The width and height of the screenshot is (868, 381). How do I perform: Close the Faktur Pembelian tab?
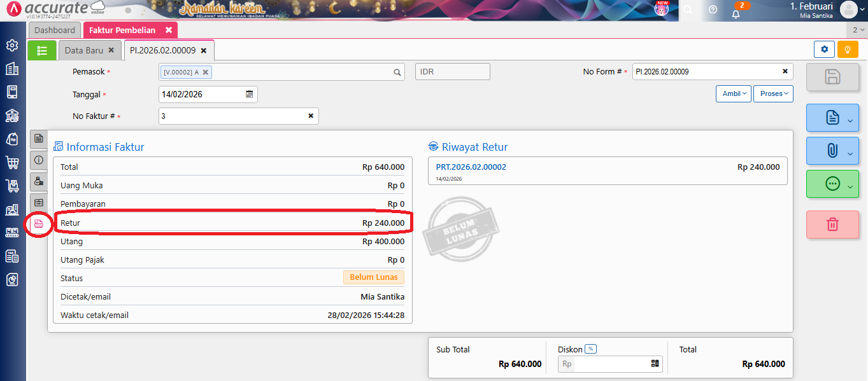pyautogui.click(x=169, y=30)
